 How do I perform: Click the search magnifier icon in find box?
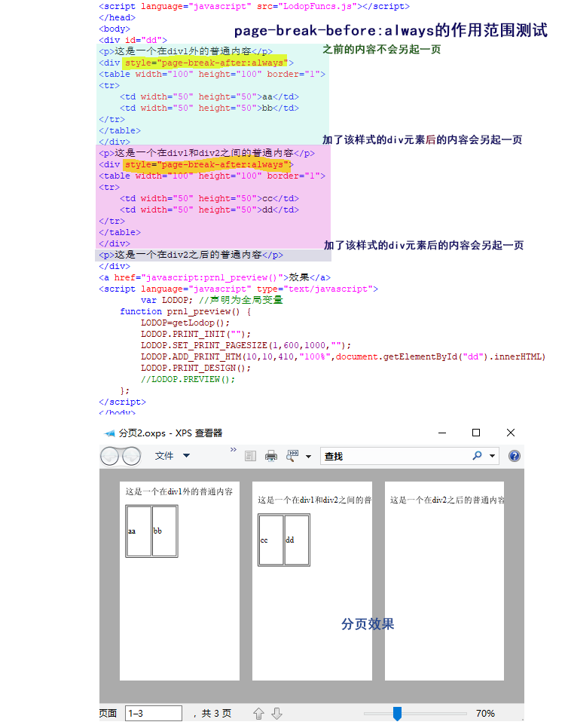click(477, 456)
